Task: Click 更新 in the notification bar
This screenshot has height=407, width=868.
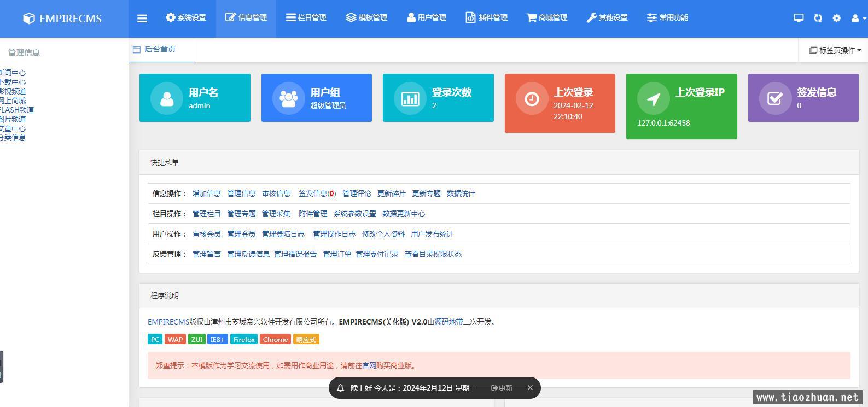Action: [502, 388]
